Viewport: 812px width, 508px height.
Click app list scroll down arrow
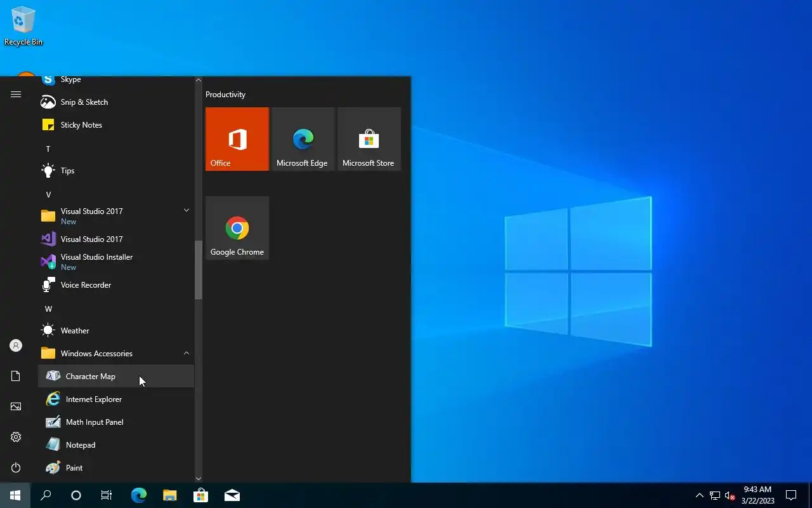[199, 479]
